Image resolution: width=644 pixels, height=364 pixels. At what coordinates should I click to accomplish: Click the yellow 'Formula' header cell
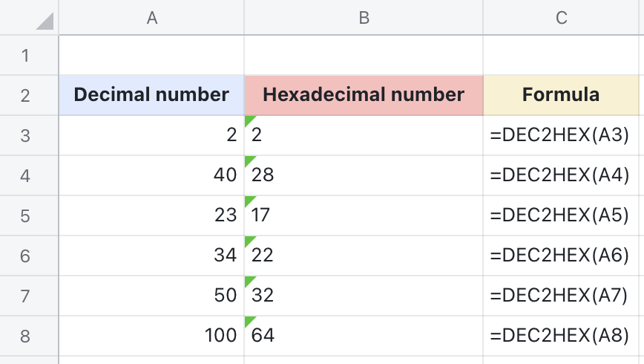(561, 95)
